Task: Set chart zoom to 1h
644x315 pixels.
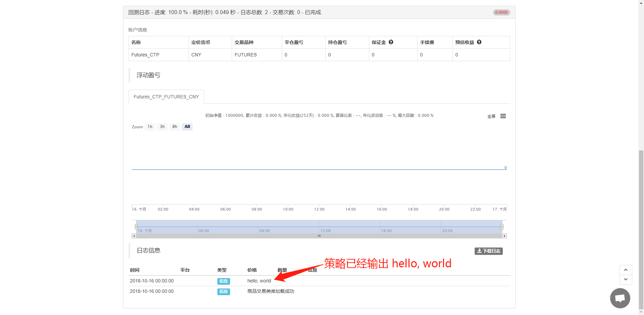Action: click(150, 127)
